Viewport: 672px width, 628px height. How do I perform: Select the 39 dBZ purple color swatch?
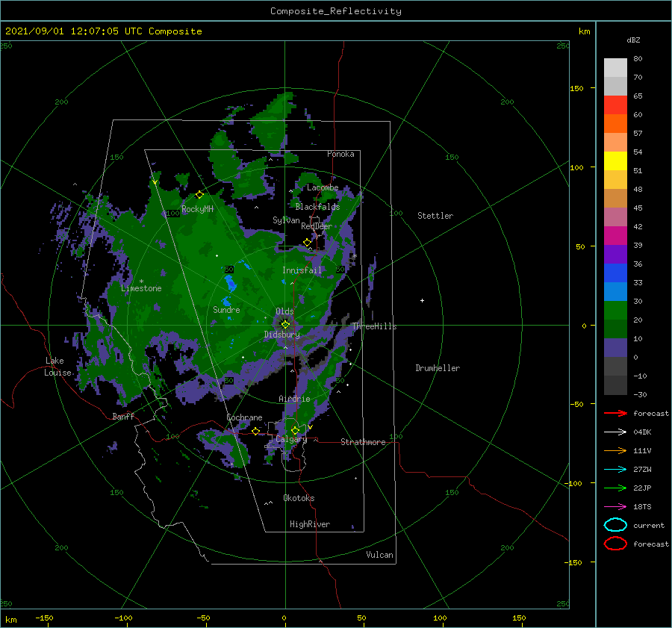pos(615,254)
